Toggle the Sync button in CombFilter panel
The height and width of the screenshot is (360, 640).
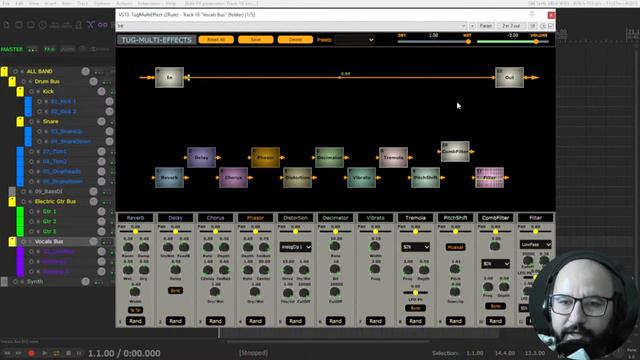(496, 306)
